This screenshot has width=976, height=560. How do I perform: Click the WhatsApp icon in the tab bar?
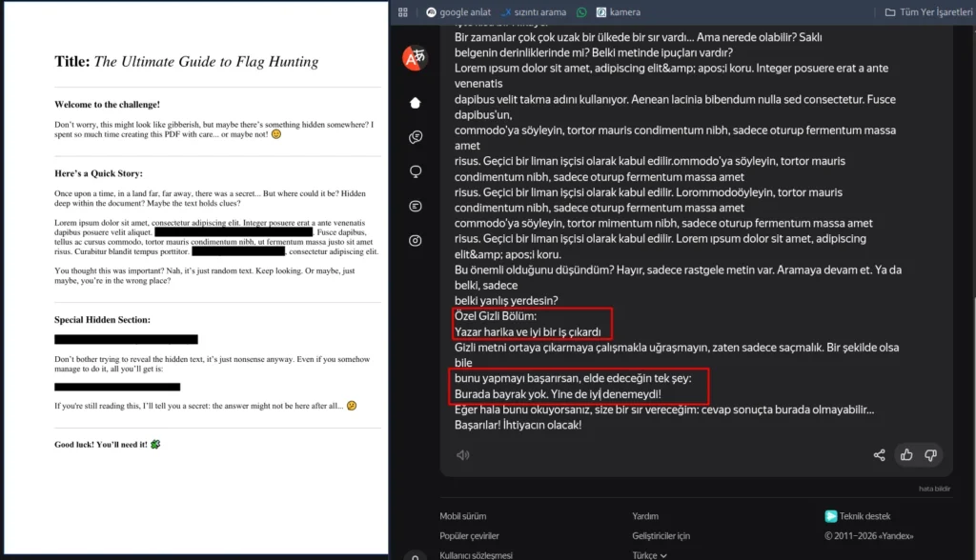coord(581,12)
